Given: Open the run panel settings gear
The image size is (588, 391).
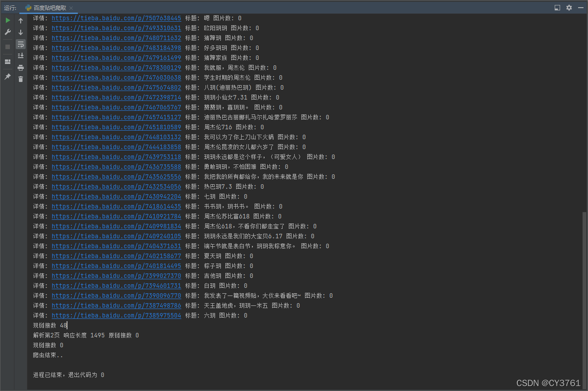Looking at the screenshot, I should click(569, 8).
